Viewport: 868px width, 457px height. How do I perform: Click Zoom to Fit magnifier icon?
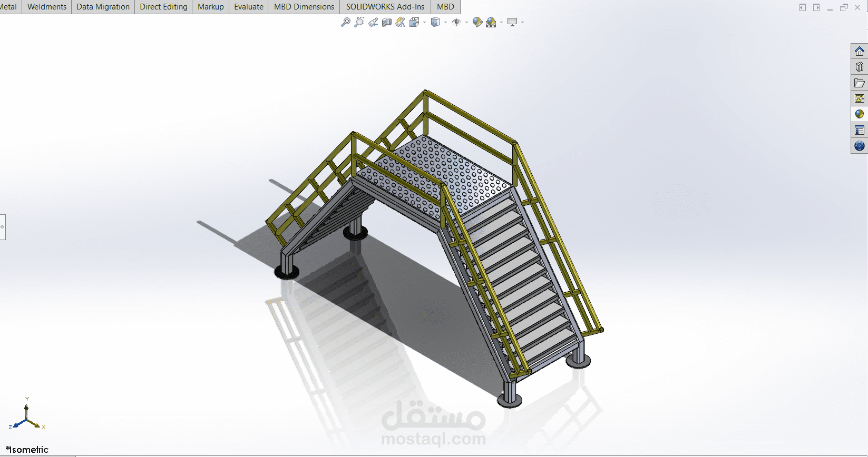coord(346,22)
